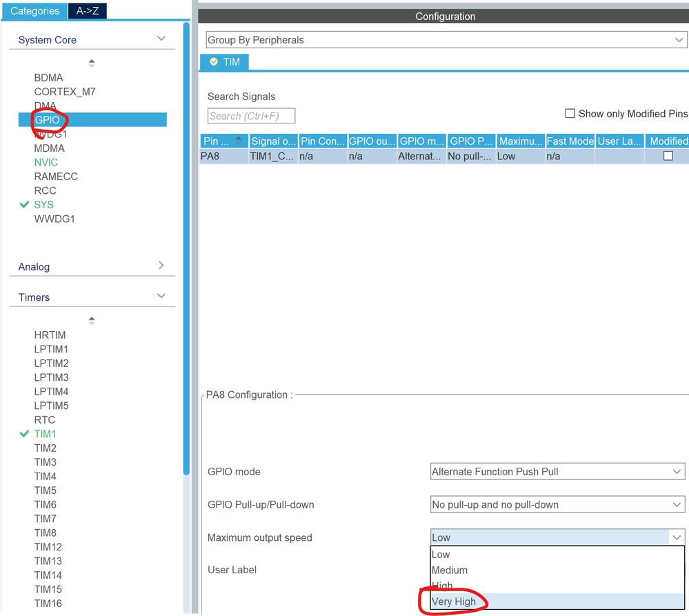Select TIM13 timer
The image size is (689, 616).
click(48, 561)
